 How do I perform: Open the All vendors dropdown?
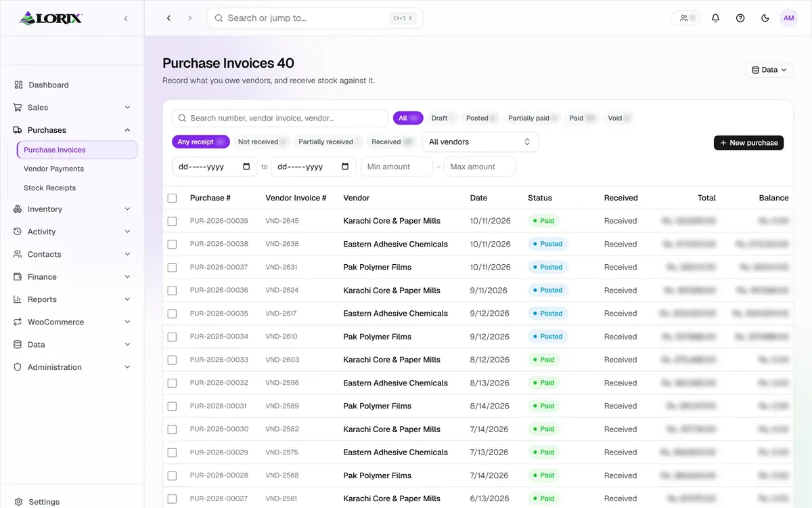480,142
